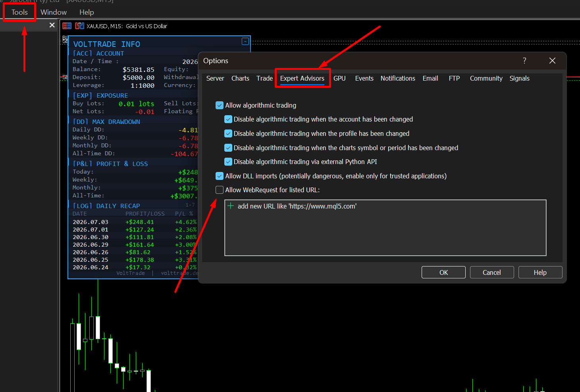Click the green plus add URL icon
This screenshot has height=392, width=580.
[231, 206]
